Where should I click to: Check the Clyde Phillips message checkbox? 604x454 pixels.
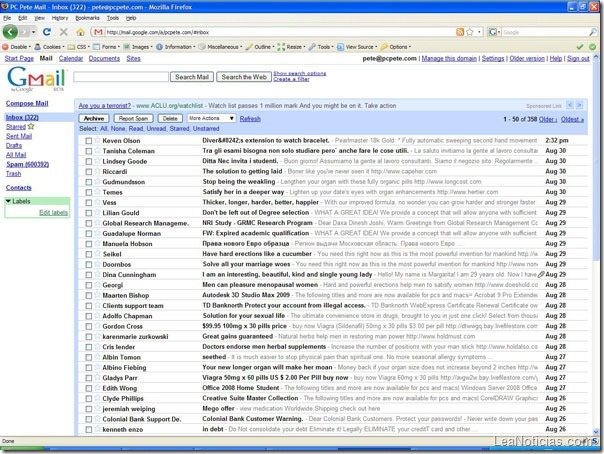pos(89,399)
